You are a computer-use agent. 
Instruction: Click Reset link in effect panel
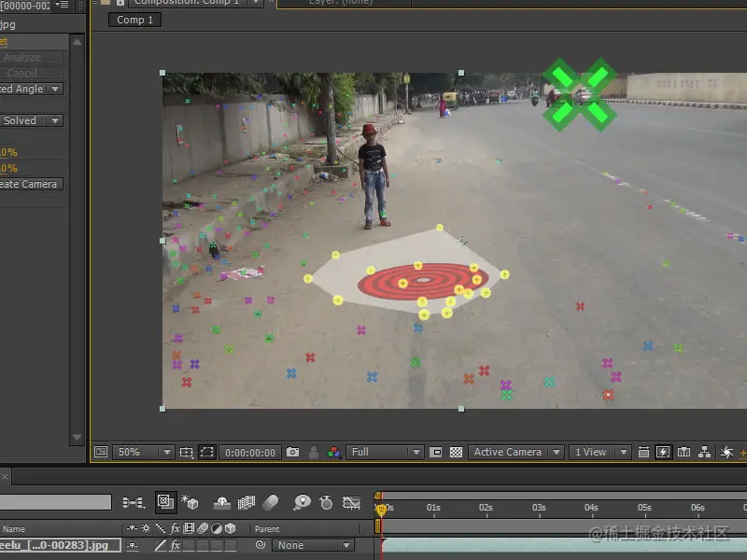tap(4, 41)
